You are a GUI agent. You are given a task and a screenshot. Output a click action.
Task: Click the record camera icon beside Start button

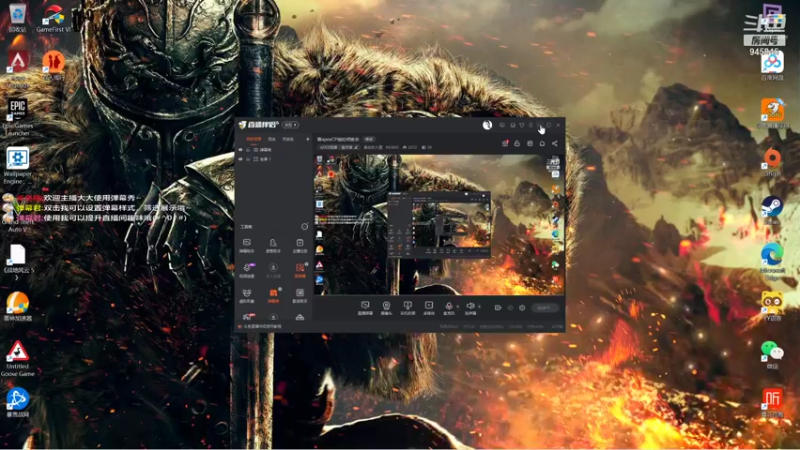498,308
